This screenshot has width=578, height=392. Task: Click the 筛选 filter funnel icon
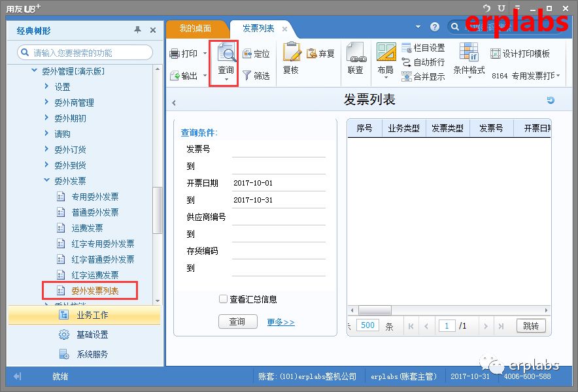pyautogui.click(x=246, y=76)
